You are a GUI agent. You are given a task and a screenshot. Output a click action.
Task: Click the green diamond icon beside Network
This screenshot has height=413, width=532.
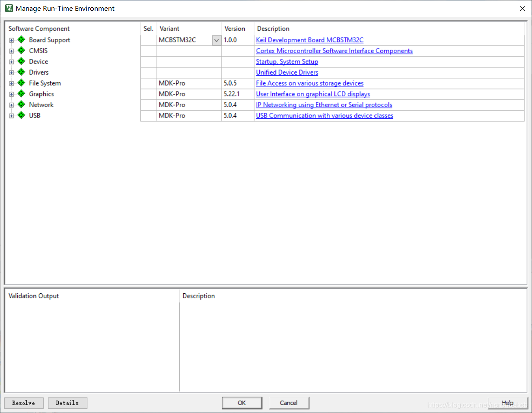(22, 105)
